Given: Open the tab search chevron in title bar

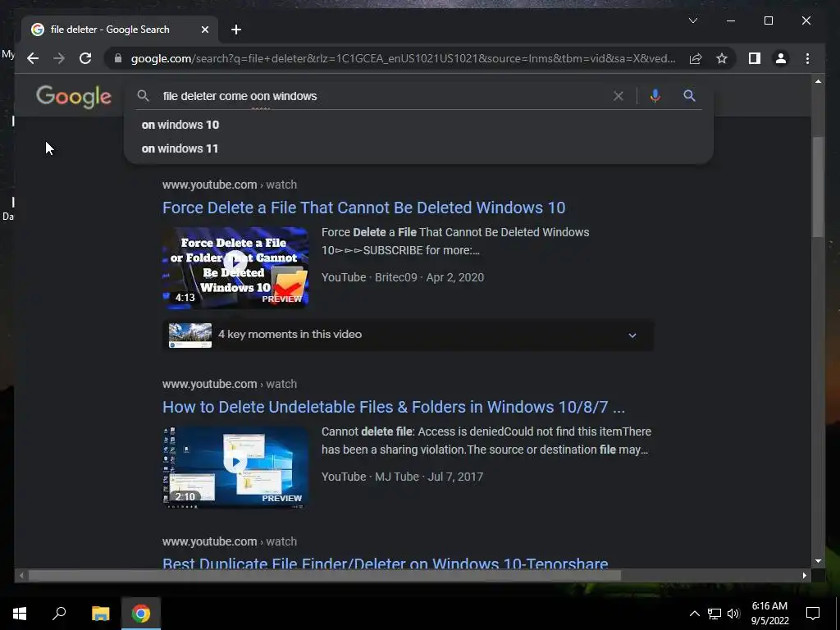Looking at the screenshot, I should [692, 21].
